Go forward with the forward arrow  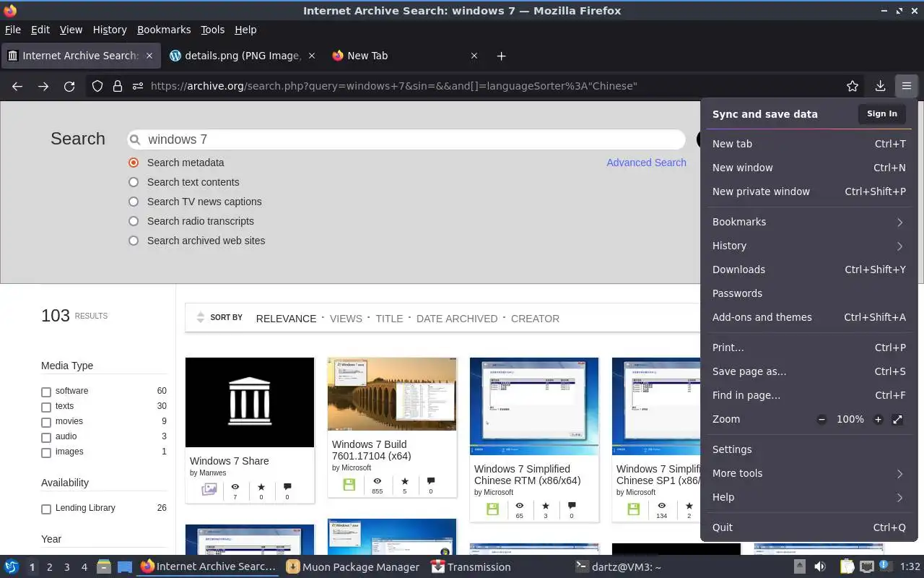coord(43,86)
